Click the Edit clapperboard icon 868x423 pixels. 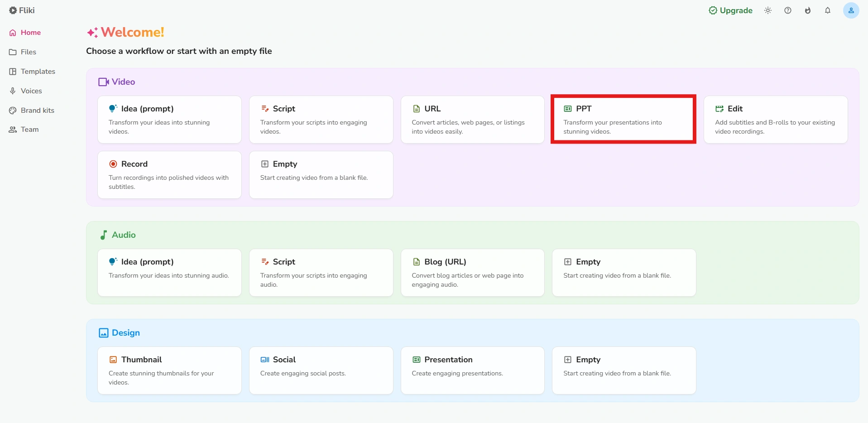click(719, 109)
